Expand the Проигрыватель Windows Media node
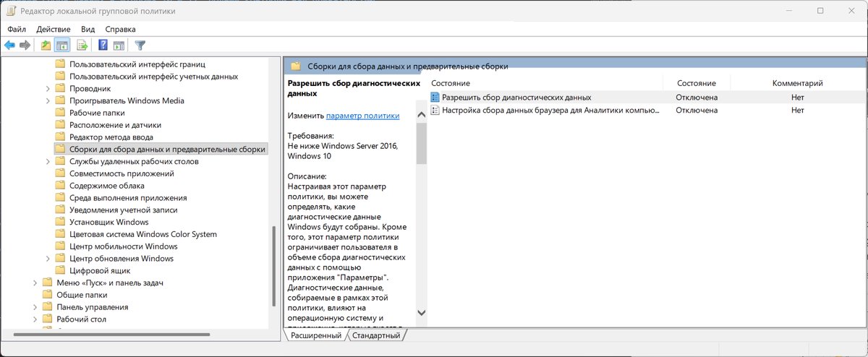This screenshot has width=868, height=357. (48, 101)
